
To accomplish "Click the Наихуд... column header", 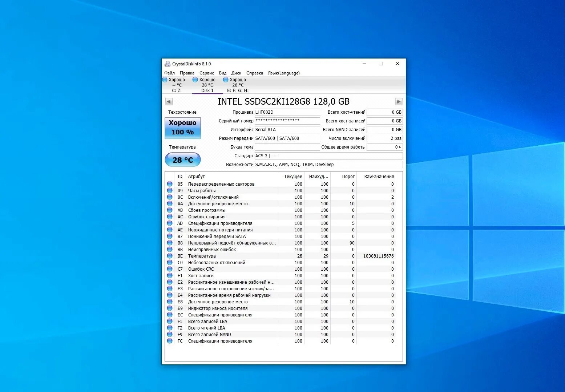I will point(317,177).
